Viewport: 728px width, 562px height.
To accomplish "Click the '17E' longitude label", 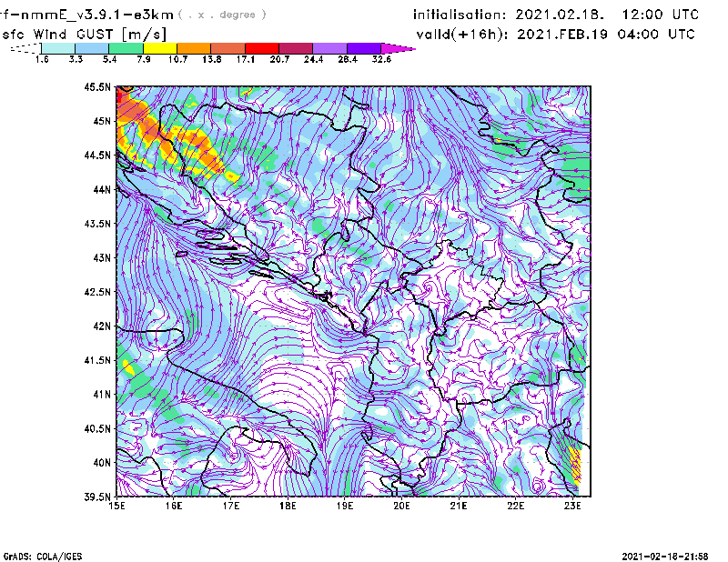I will [x=231, y=506].
